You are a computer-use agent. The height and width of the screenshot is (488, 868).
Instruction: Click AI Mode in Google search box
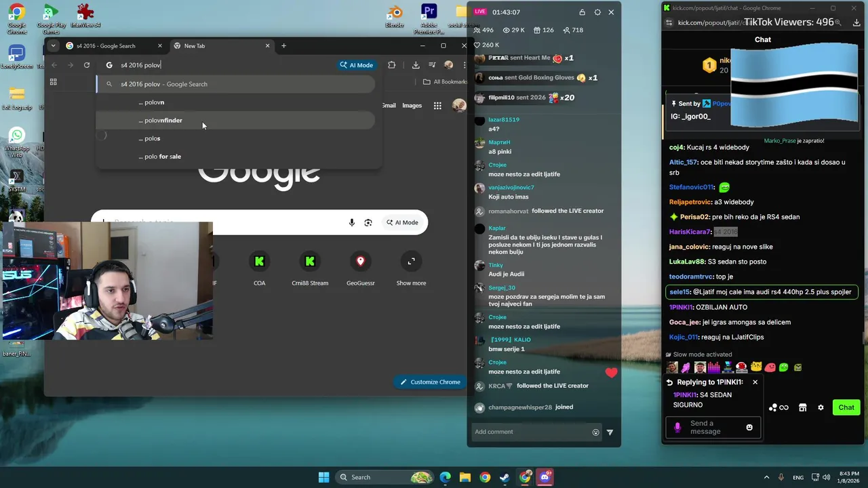pos(403,222)
